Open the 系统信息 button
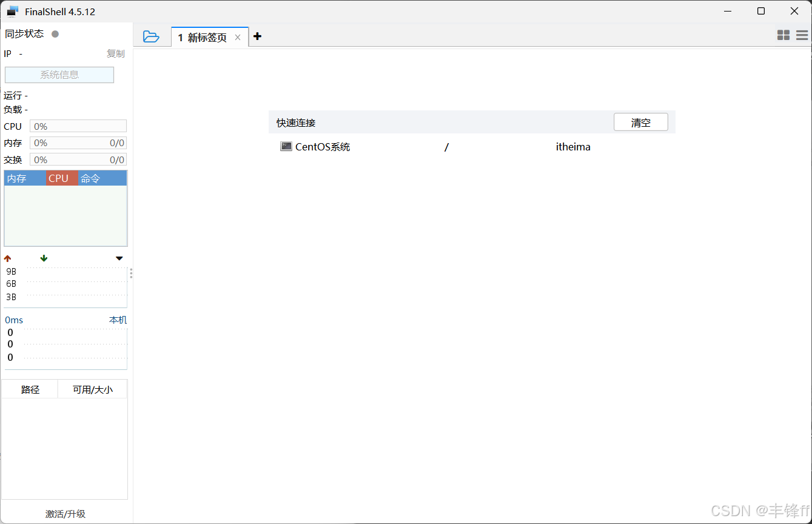 (x=59, y=75)
